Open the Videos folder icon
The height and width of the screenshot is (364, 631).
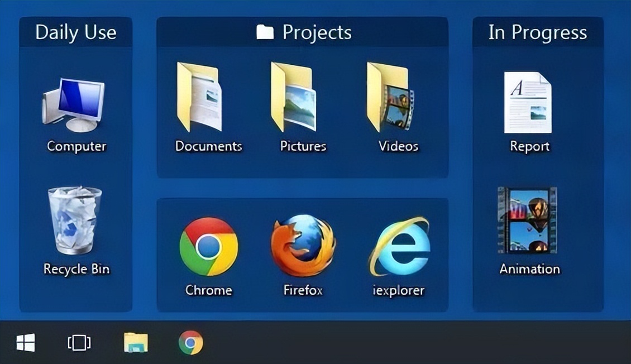[x=390, y=97]
